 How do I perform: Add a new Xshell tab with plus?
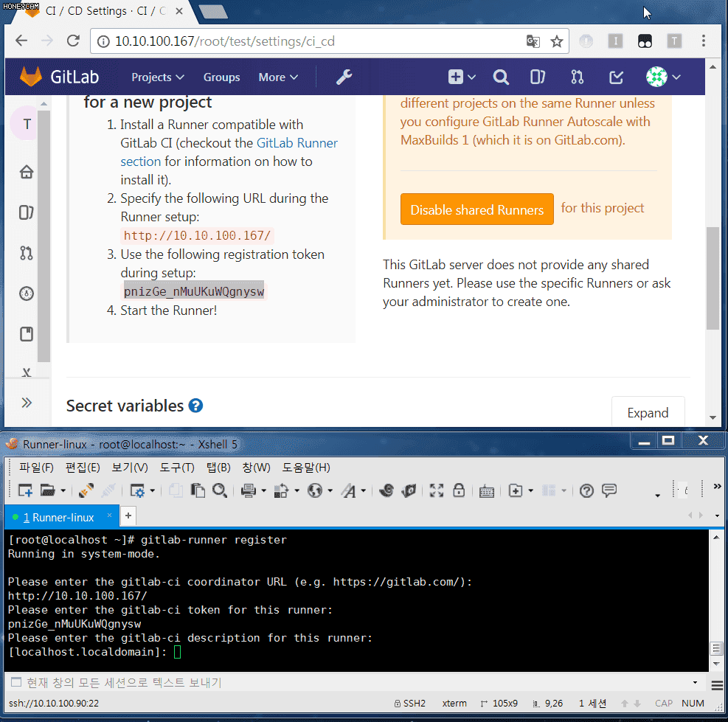pos(128,516)
